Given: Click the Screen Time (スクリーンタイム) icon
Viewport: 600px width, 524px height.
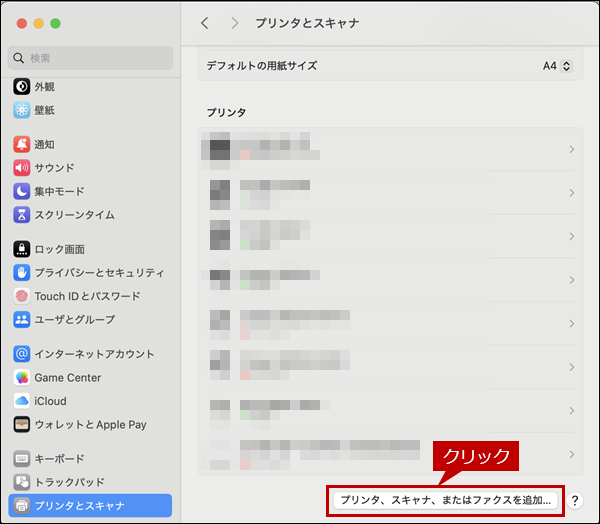Looking at the screenshot, I should coord(22,215).
